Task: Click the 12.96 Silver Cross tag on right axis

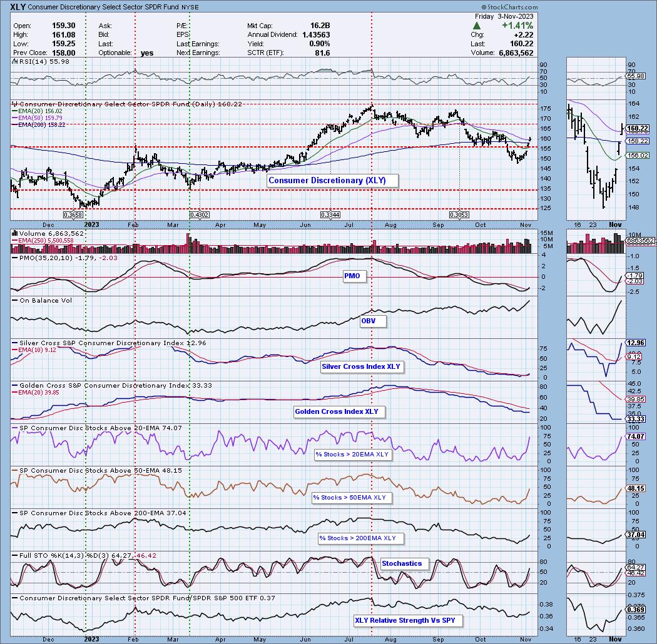Action: point(636,343)
